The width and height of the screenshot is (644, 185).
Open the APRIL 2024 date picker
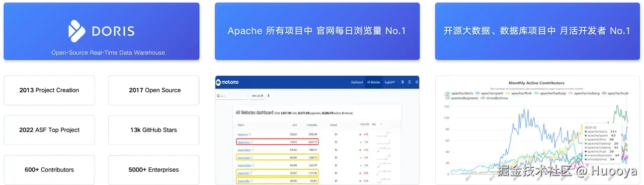click(x=258, y=96)
